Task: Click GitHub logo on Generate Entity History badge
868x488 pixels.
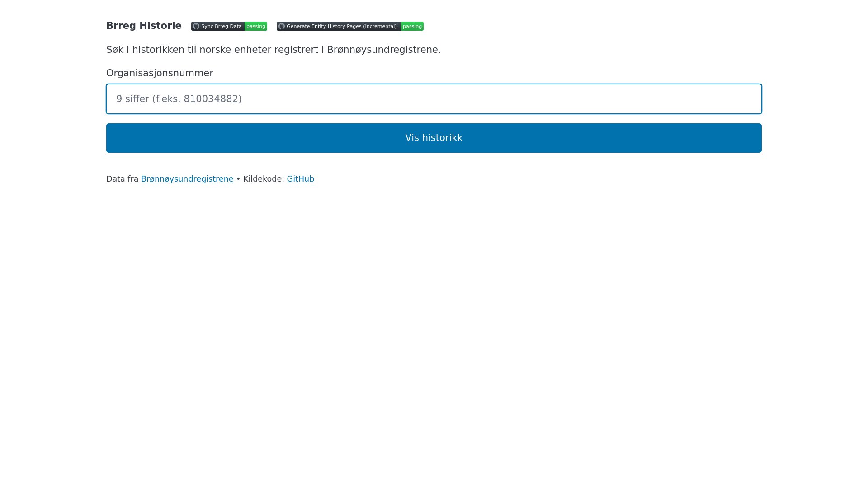Action: (281, 26)
